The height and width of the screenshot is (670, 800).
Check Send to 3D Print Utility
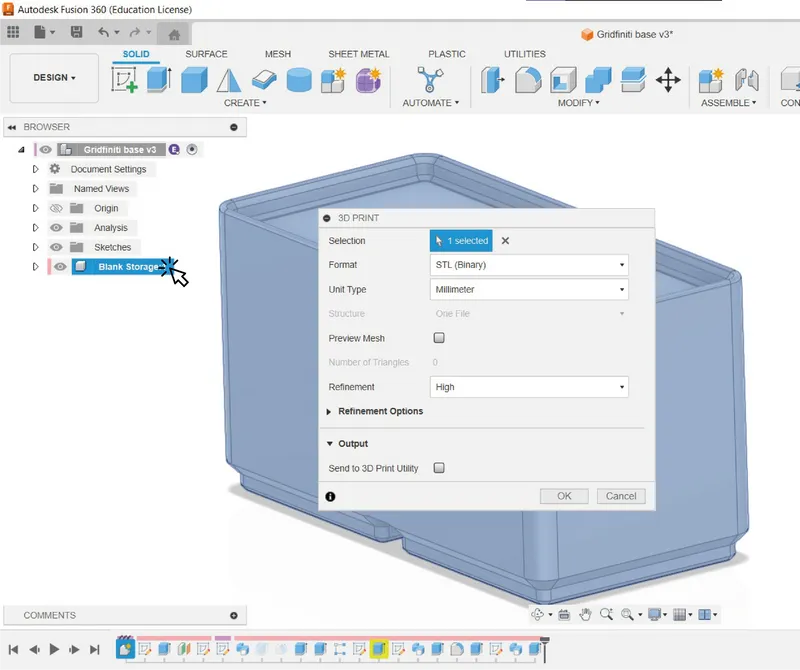click(439, 467)
